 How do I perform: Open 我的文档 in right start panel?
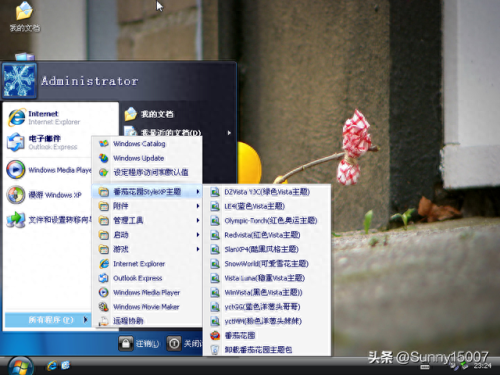point(149,114)
